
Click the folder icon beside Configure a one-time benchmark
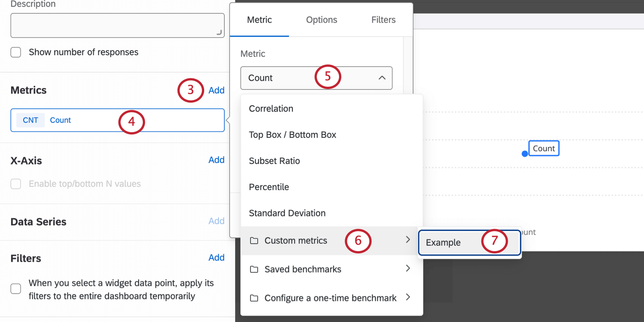point(254,298)
